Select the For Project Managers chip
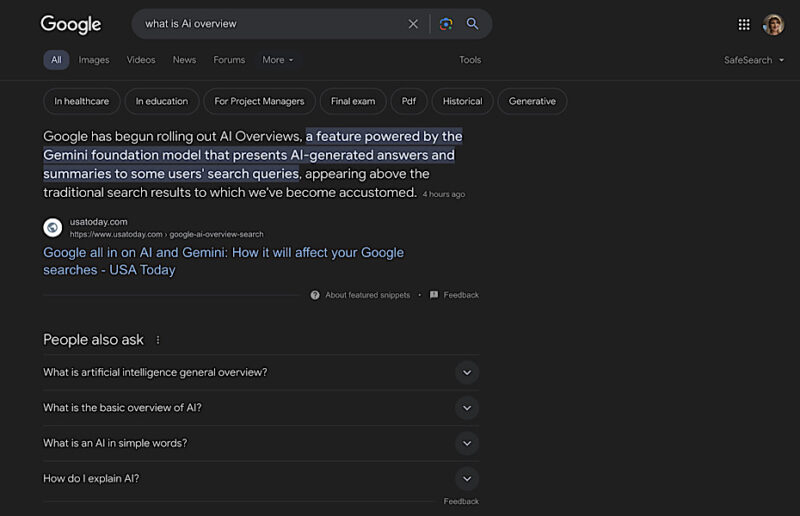This screenshot has width=800, height=516. pyautogui.click(x=259, y=101)
